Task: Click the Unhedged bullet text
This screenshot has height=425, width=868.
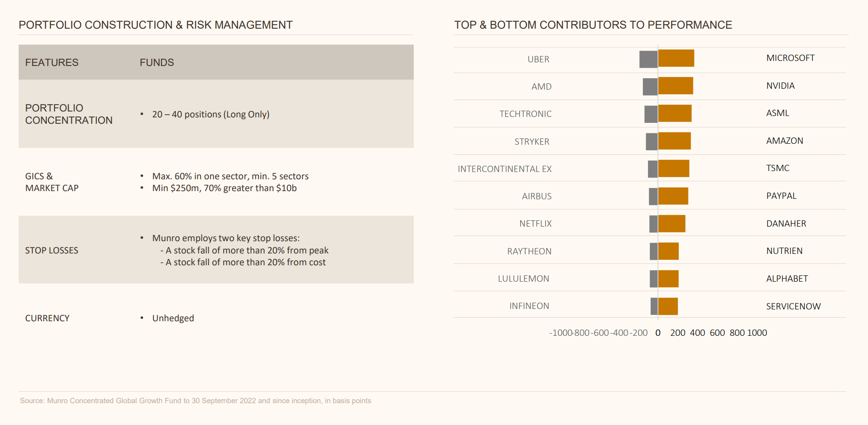Action: (x=173, y=318)
